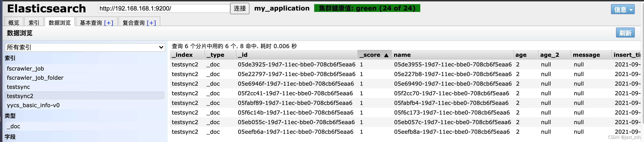Click the plus icon beside 基本查询
This screenshot has width=644, height=142.
(109, 23)
